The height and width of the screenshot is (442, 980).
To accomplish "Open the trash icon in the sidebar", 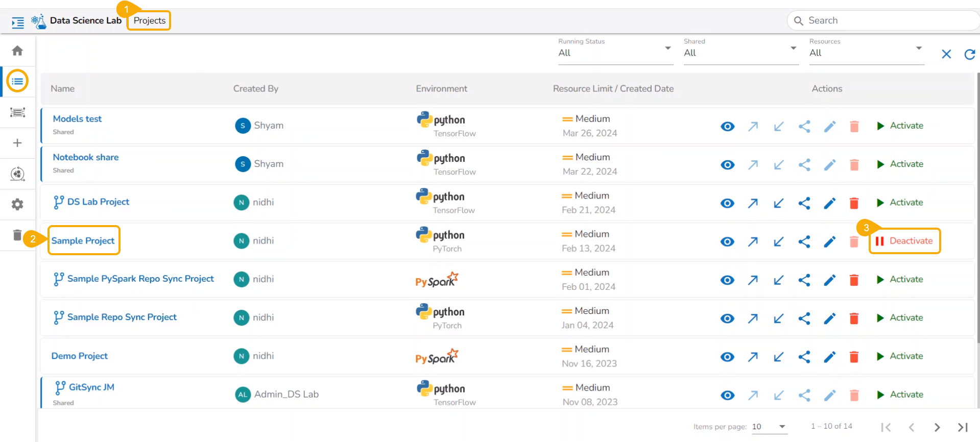I will pos(17,235).
